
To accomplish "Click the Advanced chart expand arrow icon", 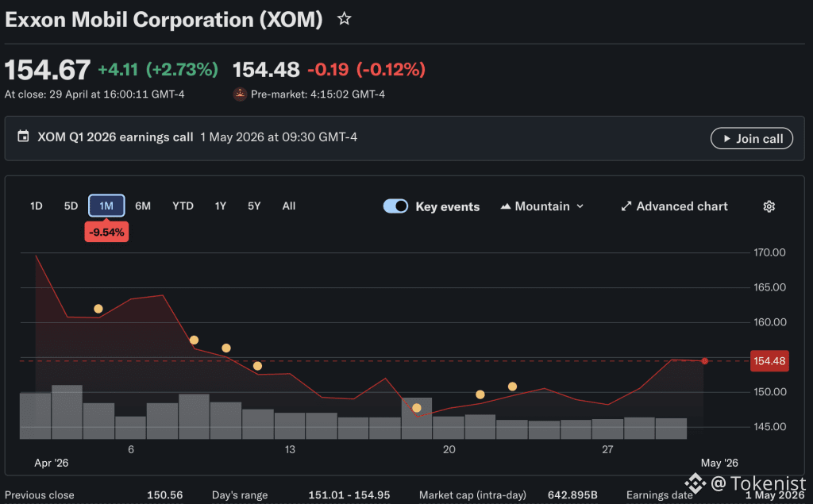I will coord(626,206).
